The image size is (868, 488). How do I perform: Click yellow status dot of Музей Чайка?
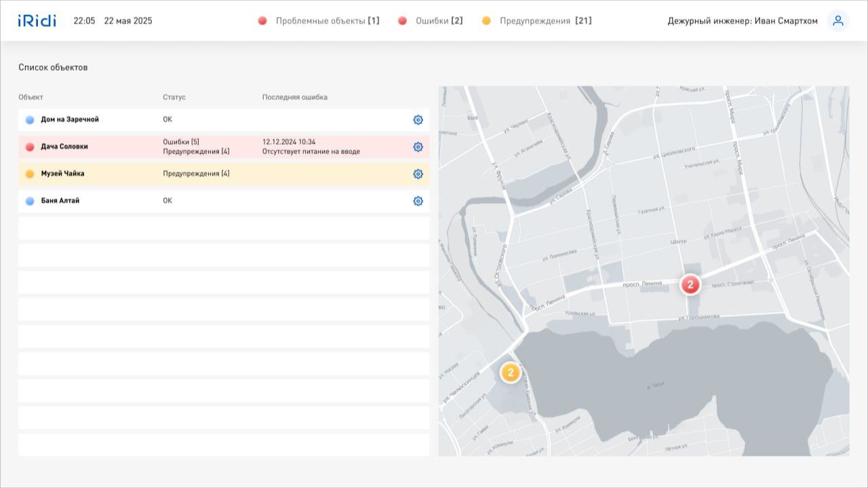pyautogui.click(x=30, y=174)
